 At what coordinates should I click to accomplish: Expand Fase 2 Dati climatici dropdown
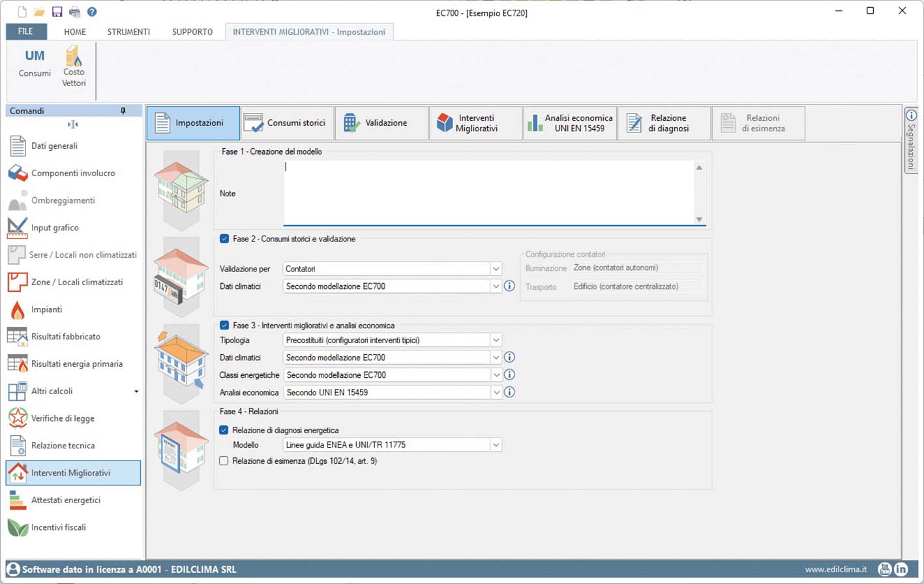tap(496, 286)
